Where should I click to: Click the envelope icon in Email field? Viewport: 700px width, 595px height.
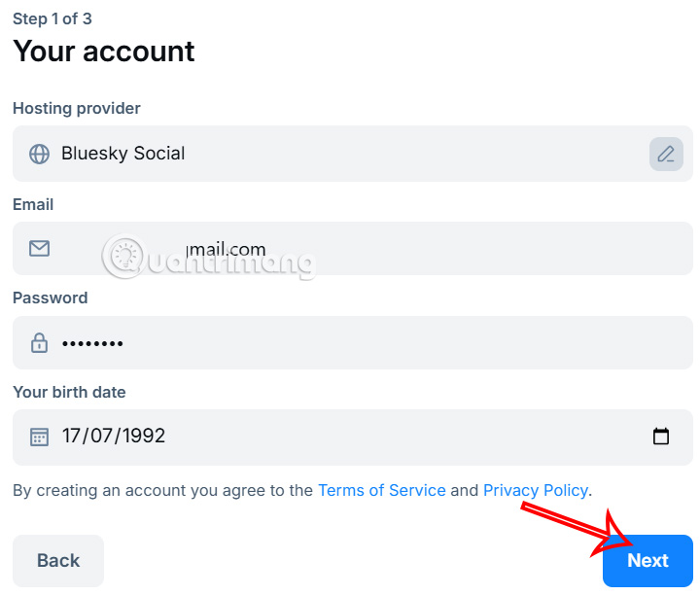pyautogui.click(x=39, y=249)
